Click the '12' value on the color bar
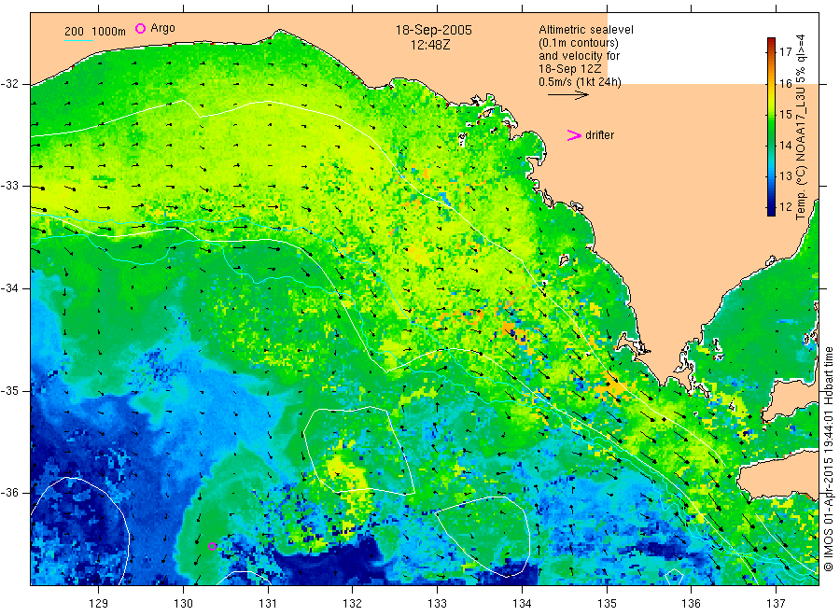The height and width of the screenshot is (616, 840). coord(785,207)
